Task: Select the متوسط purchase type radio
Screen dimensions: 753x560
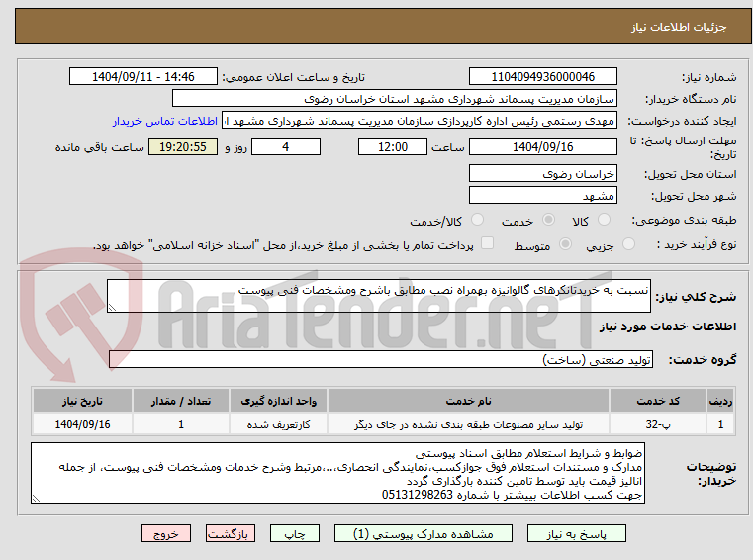Action: pos(566,244)
